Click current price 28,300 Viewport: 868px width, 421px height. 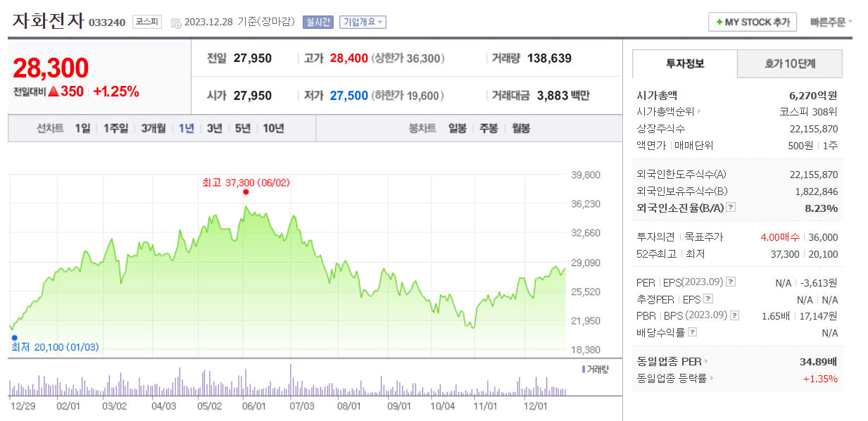[x=51, y=68]
